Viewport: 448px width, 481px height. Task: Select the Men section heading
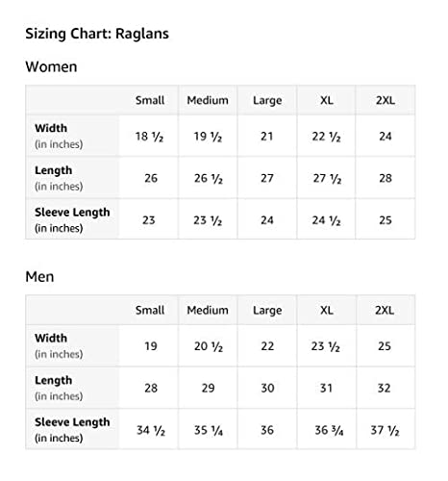click(39, 277)
